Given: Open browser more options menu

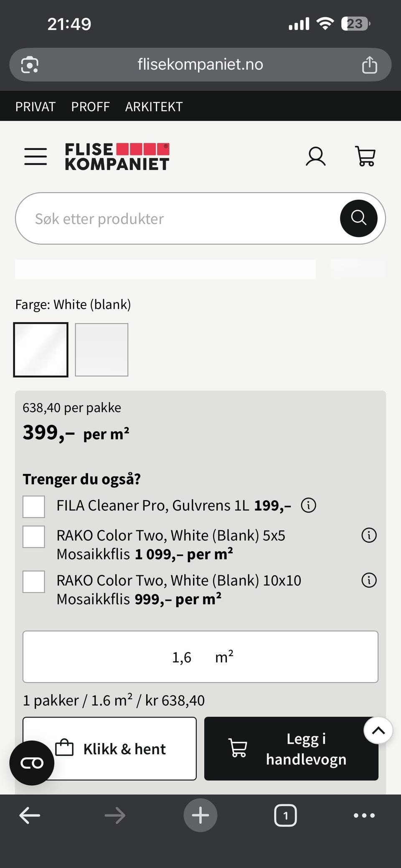Looking at the screenshot, I should [x=364, y=815].
